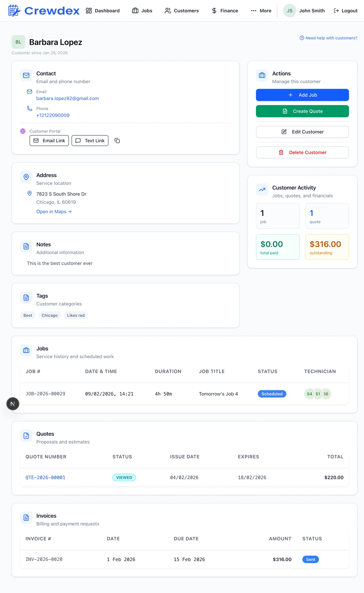This screenshot has height=593, width=364.
Task: Click the Address card pin icon
Action: 26,177
